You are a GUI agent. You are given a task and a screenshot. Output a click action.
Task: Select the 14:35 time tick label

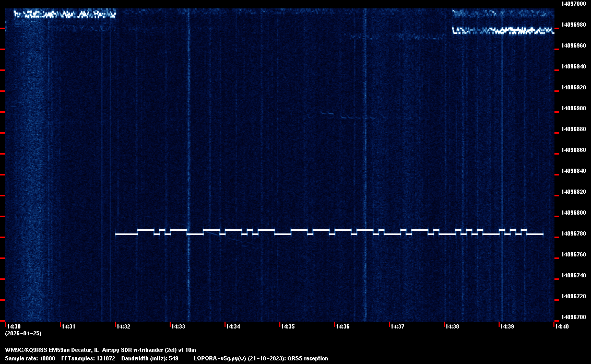tap(288, 327)
